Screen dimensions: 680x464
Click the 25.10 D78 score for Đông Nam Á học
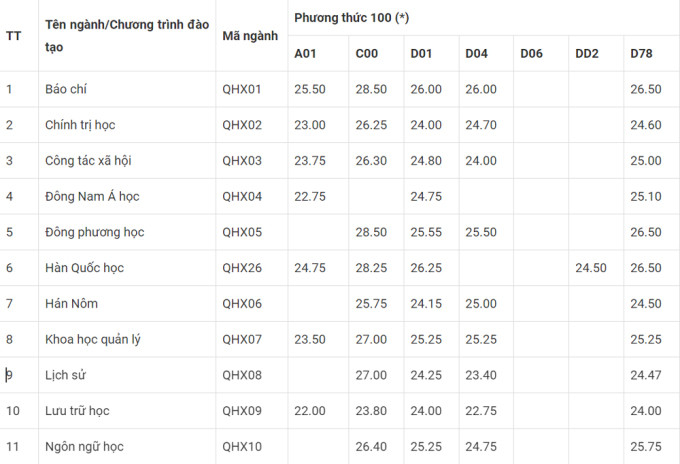645,196
